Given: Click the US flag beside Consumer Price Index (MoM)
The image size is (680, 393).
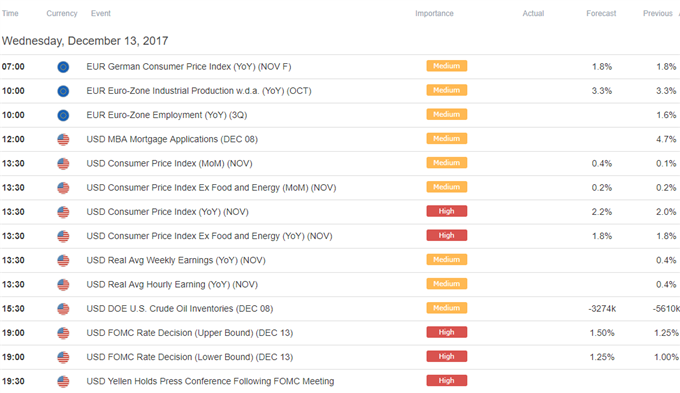Looking at the screenshot, I should (x=63, y=164).
